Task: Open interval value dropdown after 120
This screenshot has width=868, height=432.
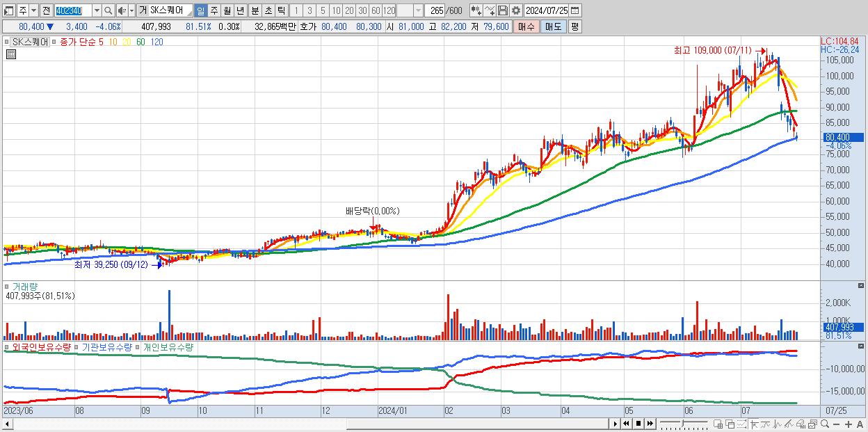Action: [x=418, y=11]
